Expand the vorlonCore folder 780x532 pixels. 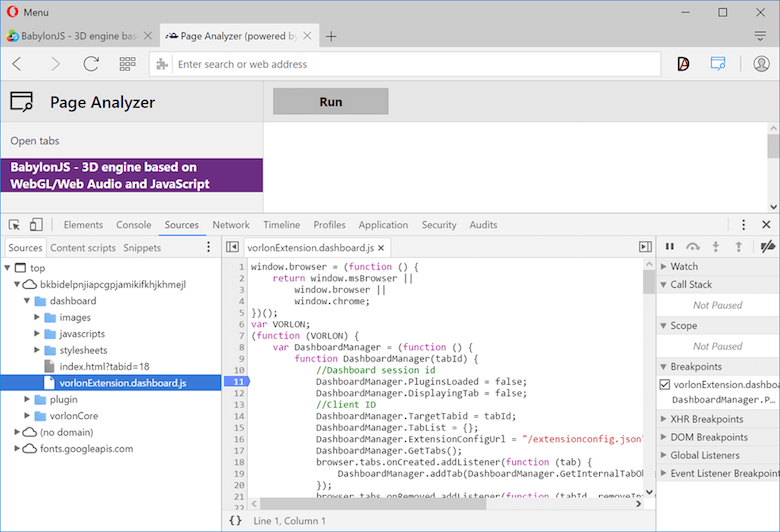click(x=27, y=416)
